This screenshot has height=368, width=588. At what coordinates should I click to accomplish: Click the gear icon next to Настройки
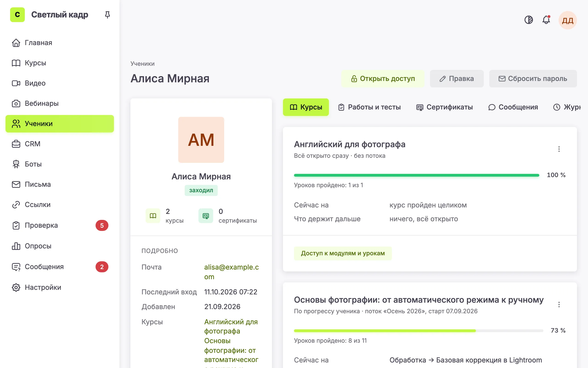[16, 287]
